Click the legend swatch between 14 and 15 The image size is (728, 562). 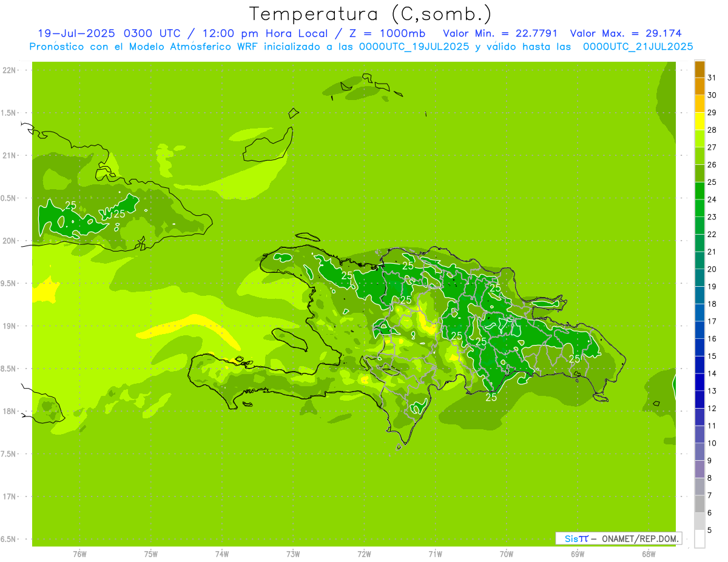699,365
